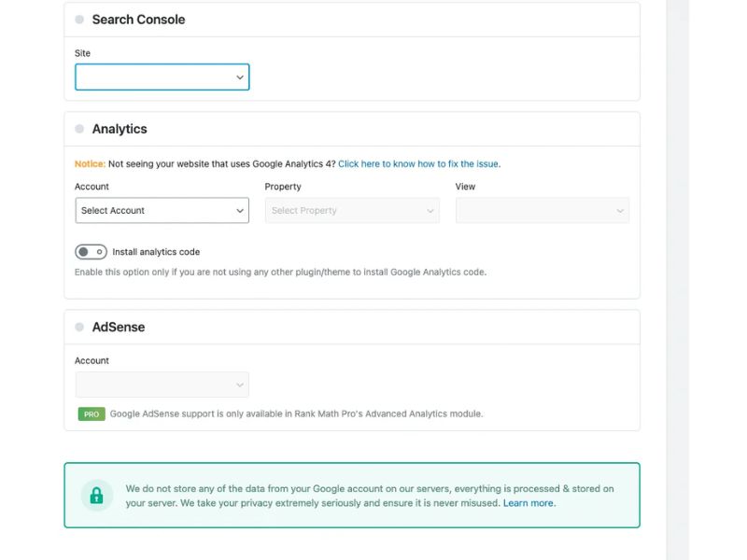Toggle Install analytics code switch
The width and height of the screenshot is (747, 560).
coord(91,252)
